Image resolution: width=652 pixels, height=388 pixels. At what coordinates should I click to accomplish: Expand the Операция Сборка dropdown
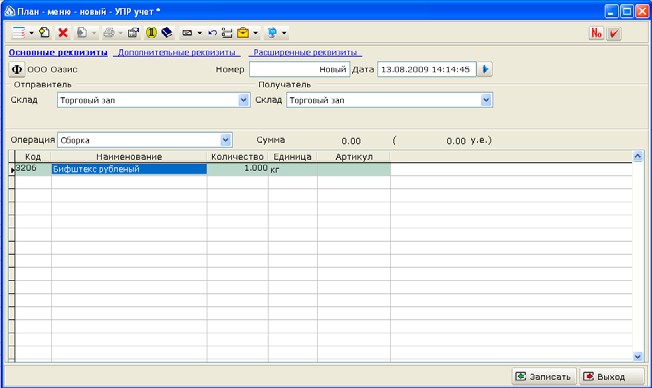(x=226, y=140)
